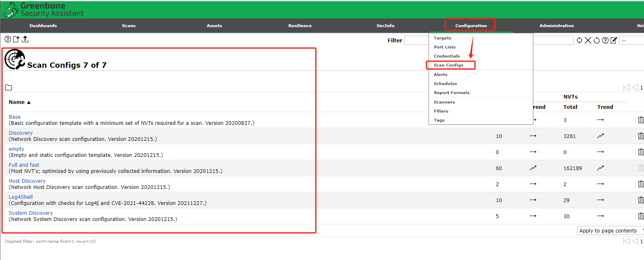Click the NVT total value 3281
Screen dimensions: 644x260
pos(570,136)
